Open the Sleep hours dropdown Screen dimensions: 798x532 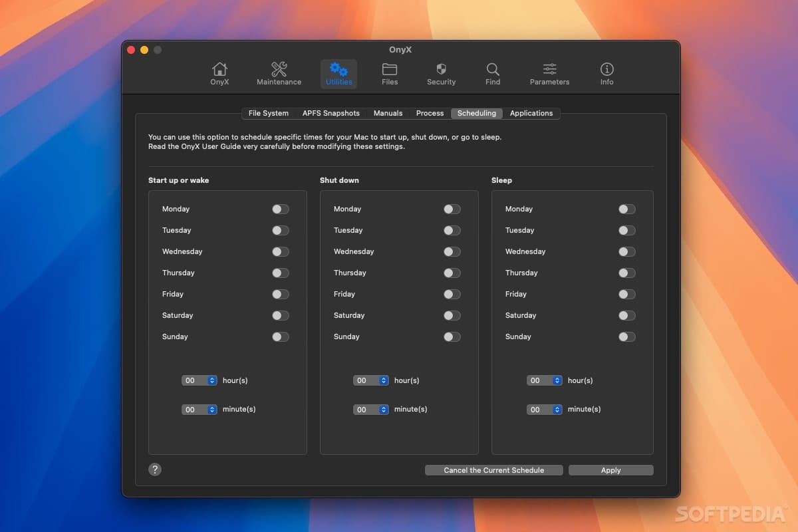[x=545, y=380]
